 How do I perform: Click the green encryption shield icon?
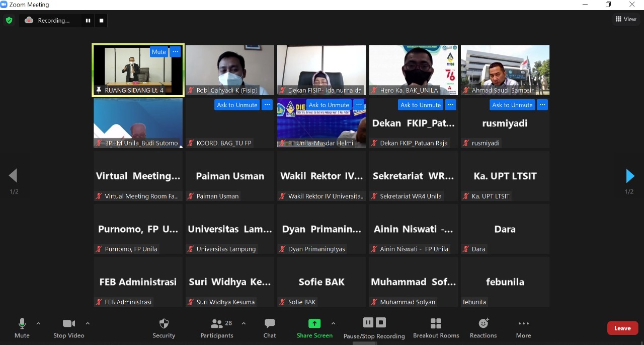9,21
